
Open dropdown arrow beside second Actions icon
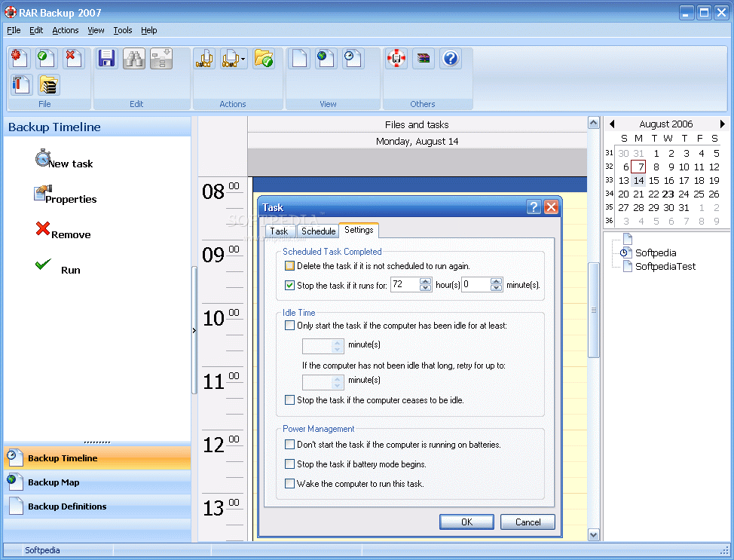click(x=243, y=59)
